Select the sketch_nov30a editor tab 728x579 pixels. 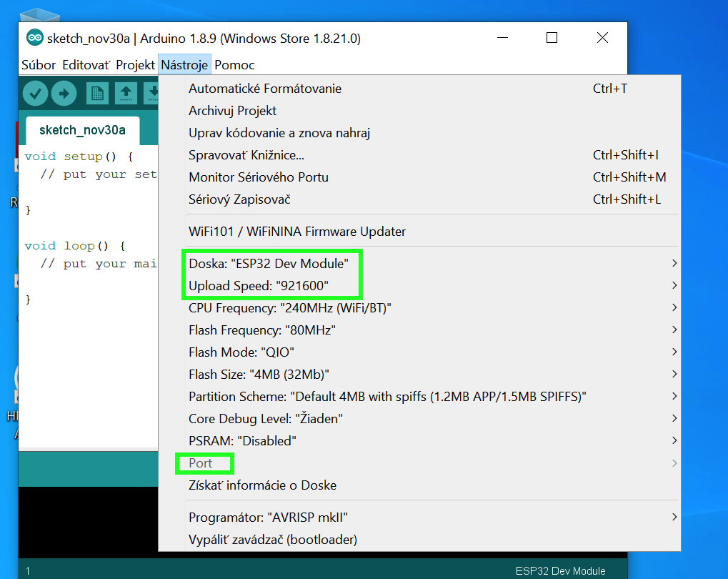tap(82, 130)
